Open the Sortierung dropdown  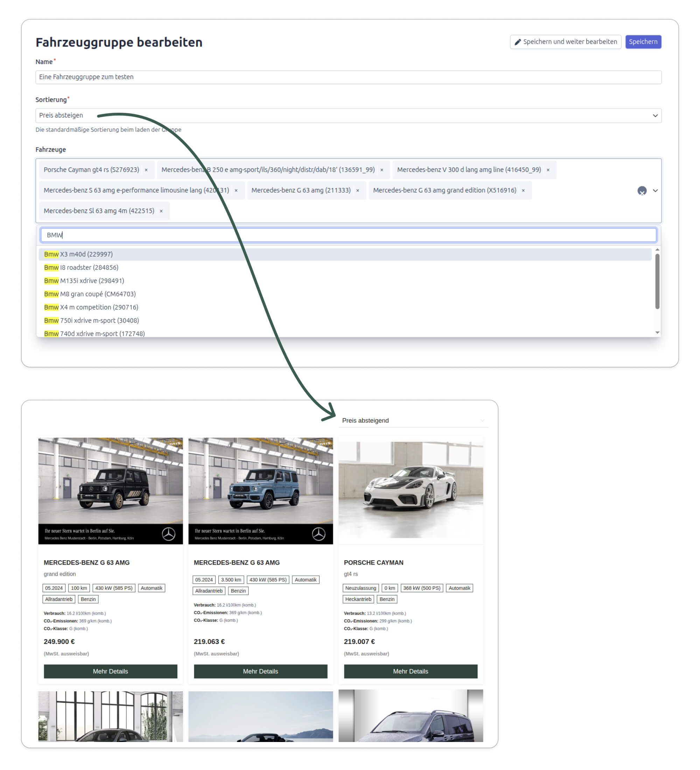[x=348, y=116]
